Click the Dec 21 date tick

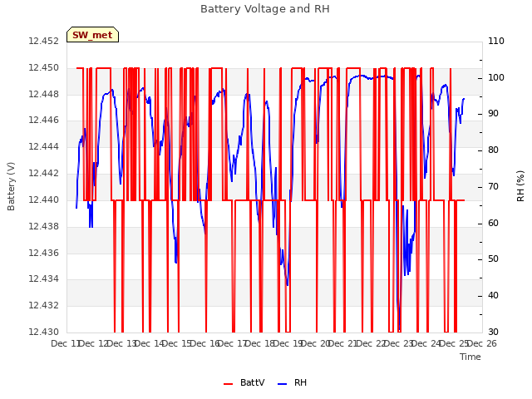(343, 344)
